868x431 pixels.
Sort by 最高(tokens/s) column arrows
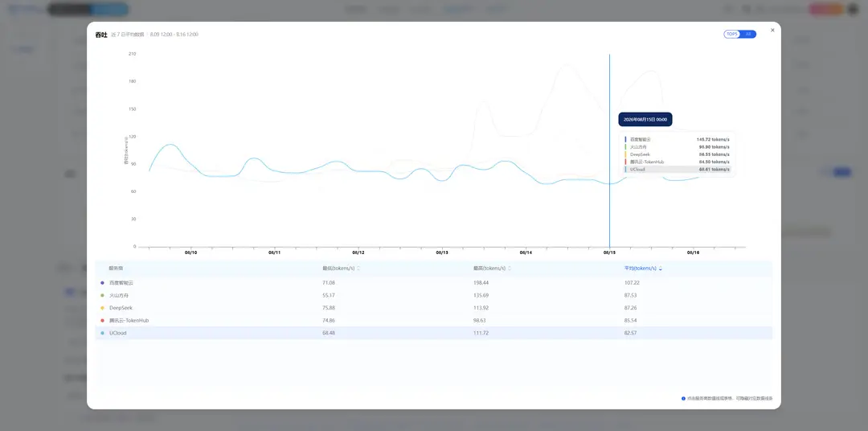coord(510,268)
